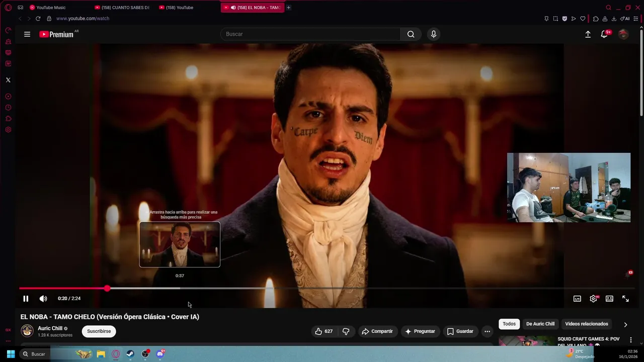Open the Windows Start menu
644x362 pixels.
(x=11, y=354)
